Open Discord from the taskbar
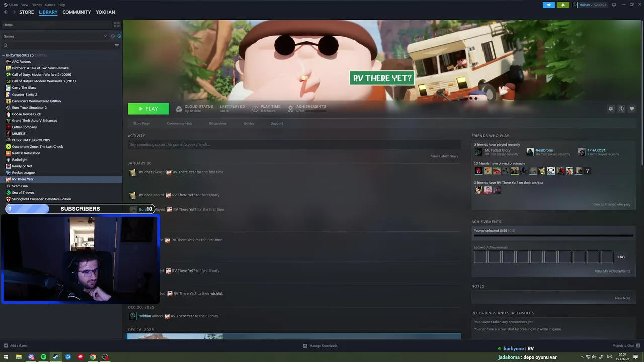 31,357
